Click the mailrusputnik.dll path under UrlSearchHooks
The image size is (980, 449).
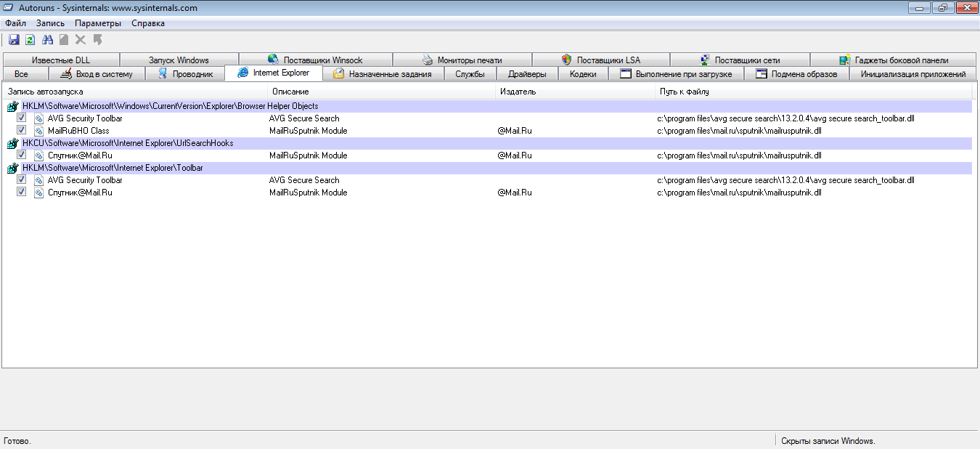click(x=739, y=155)
